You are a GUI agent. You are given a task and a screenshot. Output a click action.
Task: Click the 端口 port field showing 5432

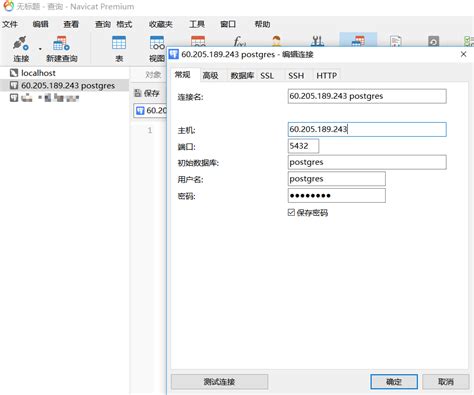(303, 146)
